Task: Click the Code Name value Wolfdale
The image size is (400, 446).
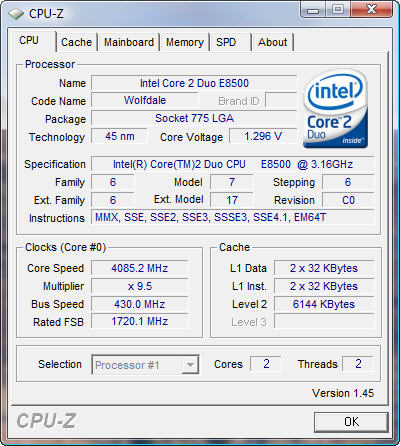Action: pos(145,100)
